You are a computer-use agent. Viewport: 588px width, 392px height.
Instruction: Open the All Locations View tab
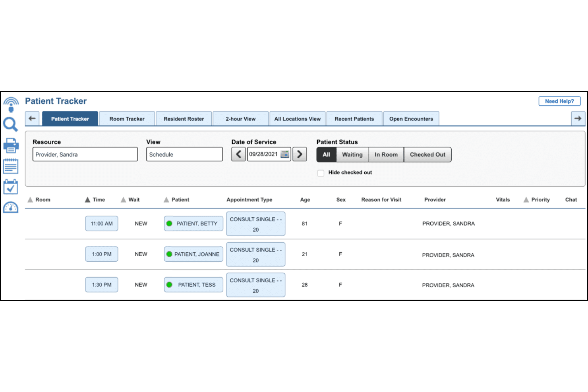[x=297, y=119]
